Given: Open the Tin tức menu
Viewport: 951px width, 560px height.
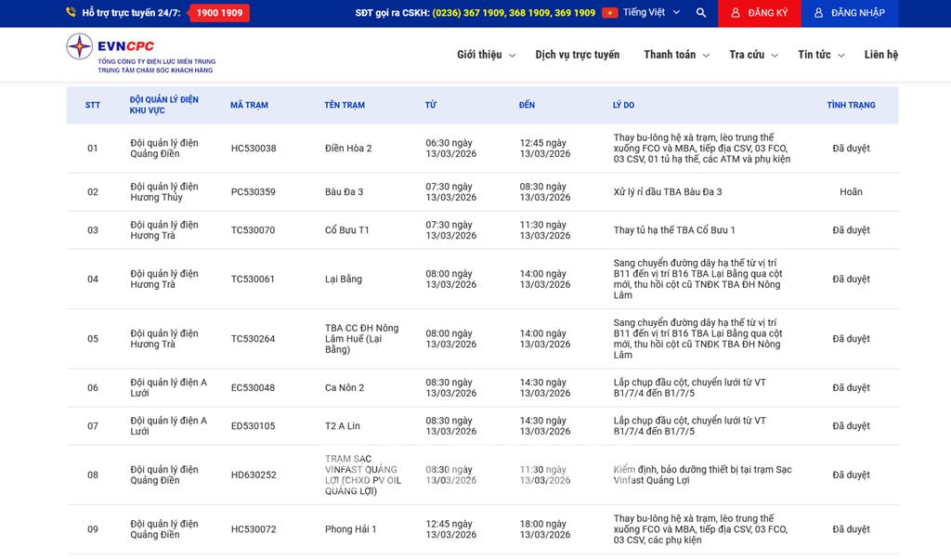Looking at the screenshot, I should [x=821, y=55].
